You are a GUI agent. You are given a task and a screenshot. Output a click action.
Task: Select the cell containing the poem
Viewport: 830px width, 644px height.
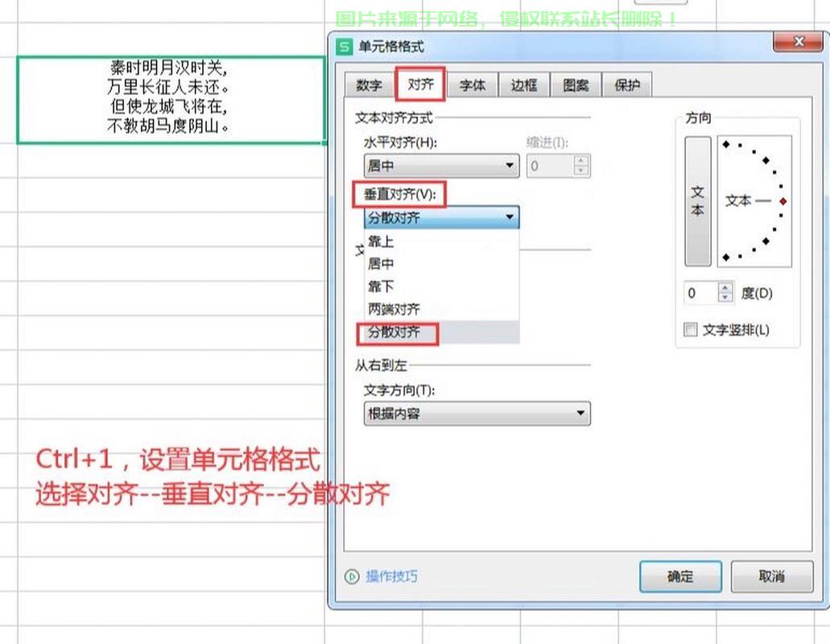coord(171,100)
